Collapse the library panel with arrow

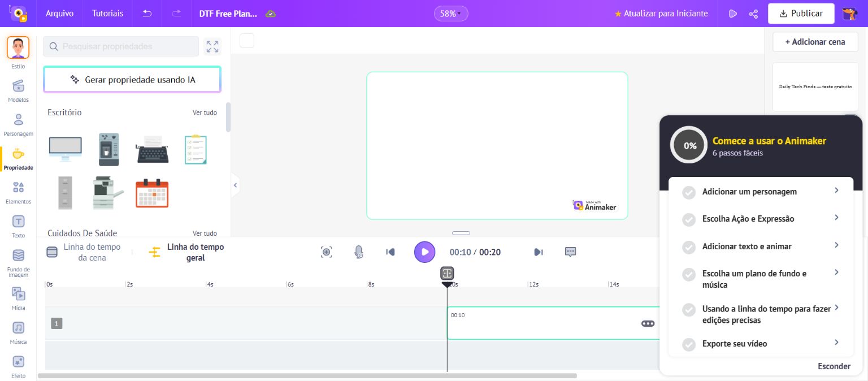(x=236, y=185)
